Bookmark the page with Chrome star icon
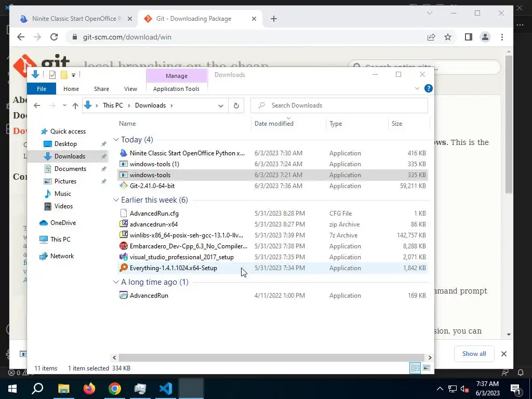Viewport: 532px width, 399px height. 448,37
